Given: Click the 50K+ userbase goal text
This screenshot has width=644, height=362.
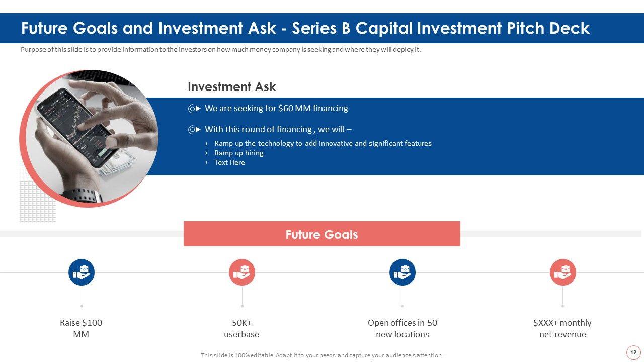Looking at the screenshot, I should (x=242, y=328).
